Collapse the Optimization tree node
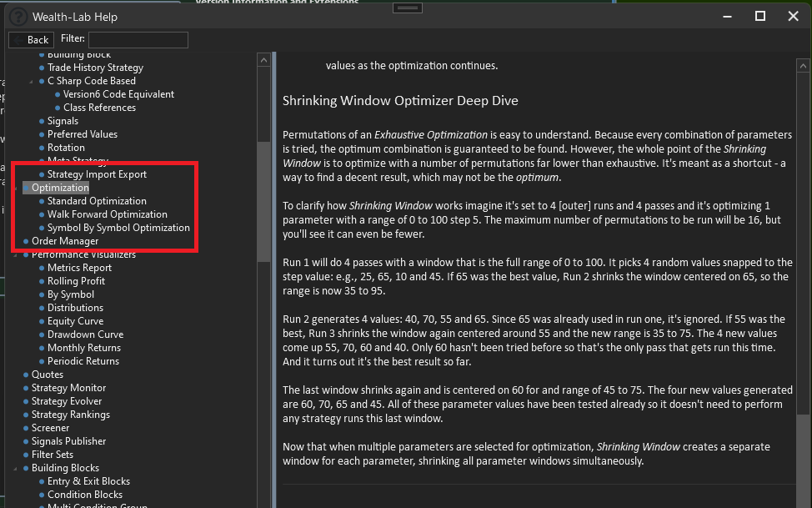The height and width of the screenshot is (508, 812). click(15, 189)
